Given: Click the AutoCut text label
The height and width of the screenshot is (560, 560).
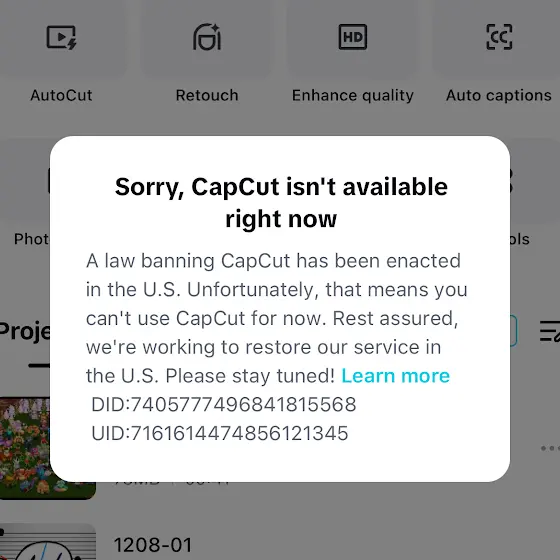Looking at the screenshot, I should [x=61, y=95].
